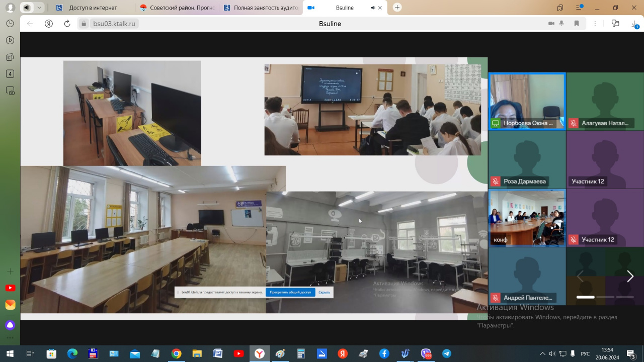Viewport: 644px width, 362px height.
Task: Show hidden system tray icons
Action: [x=542, y=353]
